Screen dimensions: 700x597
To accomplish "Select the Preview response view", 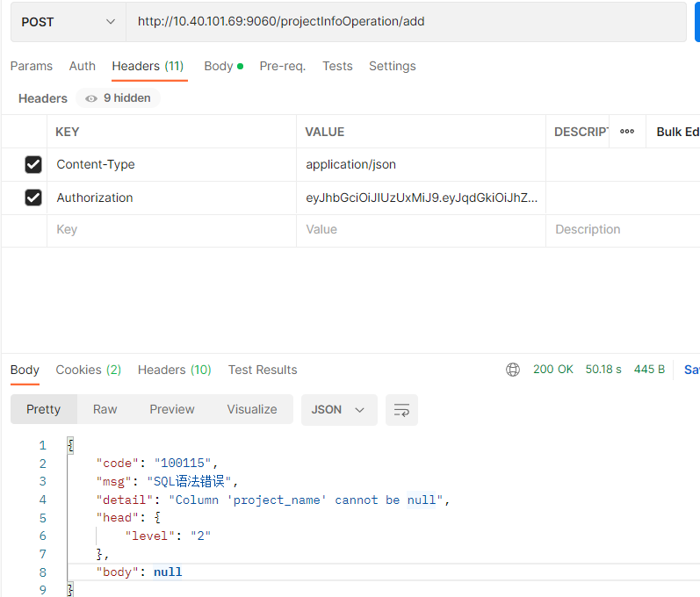I will tap(172, 410).
